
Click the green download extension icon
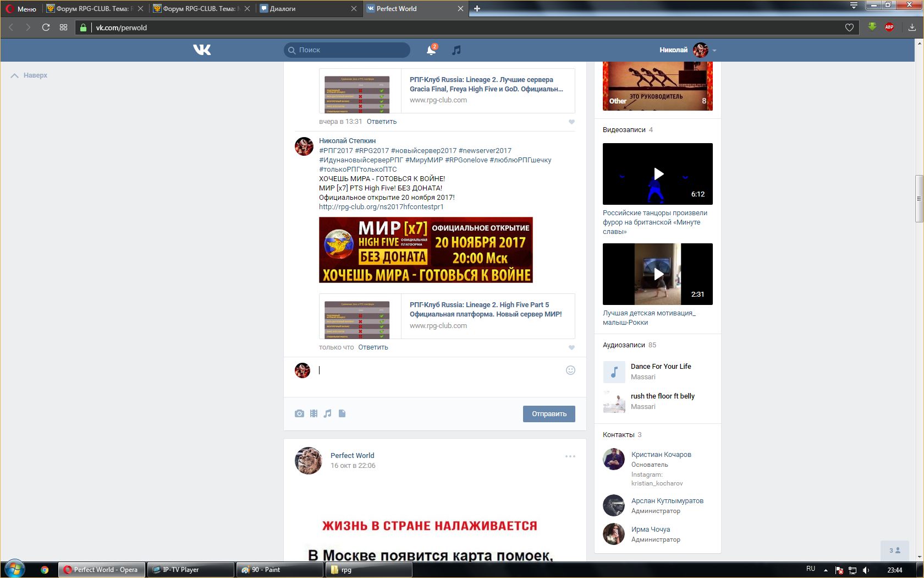coord(872,27)
